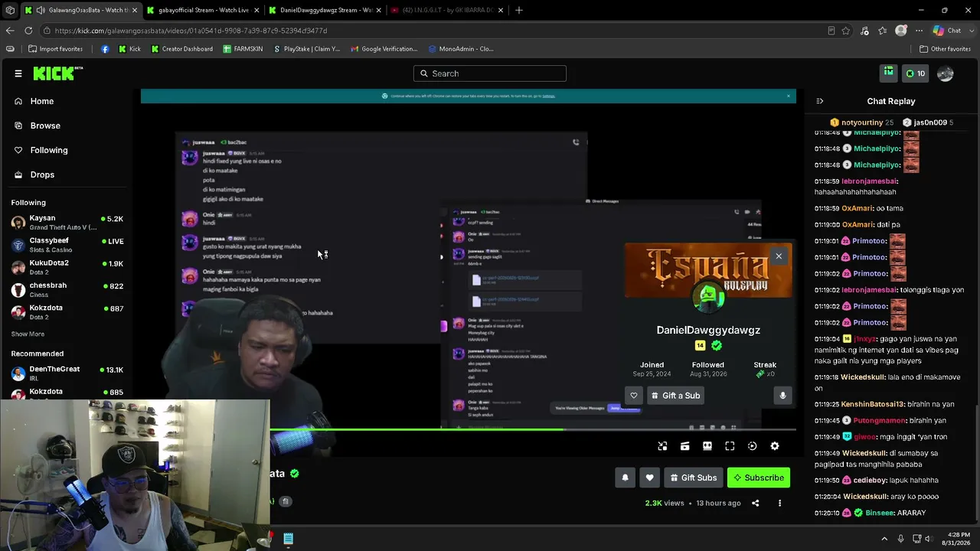Expand the Other favorites folder
This screenshot has width=980, height=551.
tap(945, 49)
